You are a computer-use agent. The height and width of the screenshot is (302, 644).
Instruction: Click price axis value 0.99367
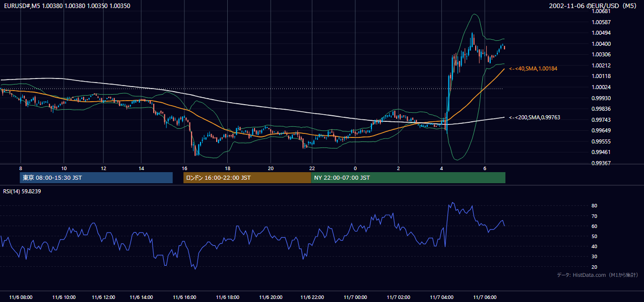601,163
